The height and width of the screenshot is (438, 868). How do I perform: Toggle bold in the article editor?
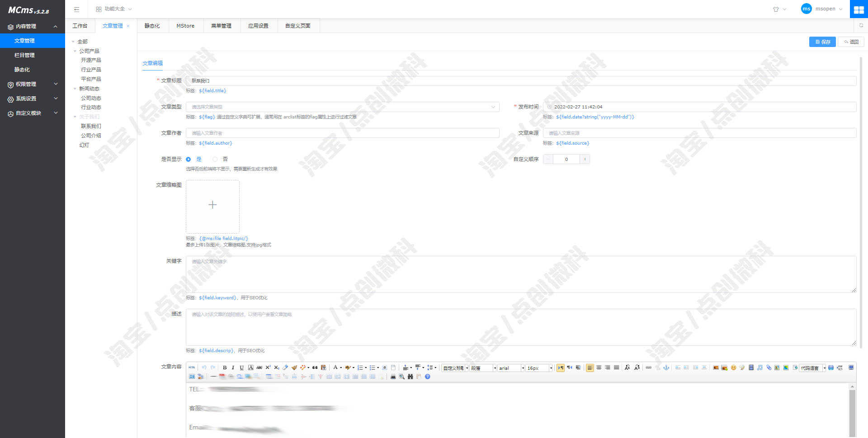coord(225,367)
